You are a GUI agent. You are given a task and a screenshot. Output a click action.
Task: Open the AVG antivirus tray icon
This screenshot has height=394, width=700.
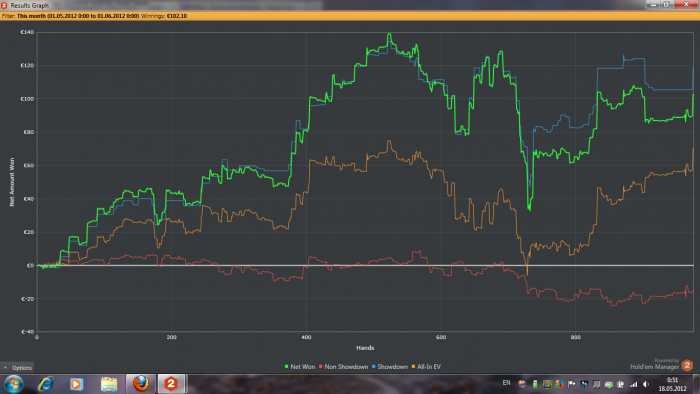pyautogui.click(x=559, y=384)
